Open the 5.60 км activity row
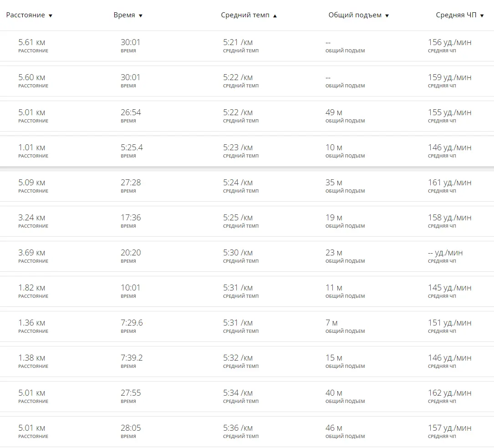 [247, 81]
